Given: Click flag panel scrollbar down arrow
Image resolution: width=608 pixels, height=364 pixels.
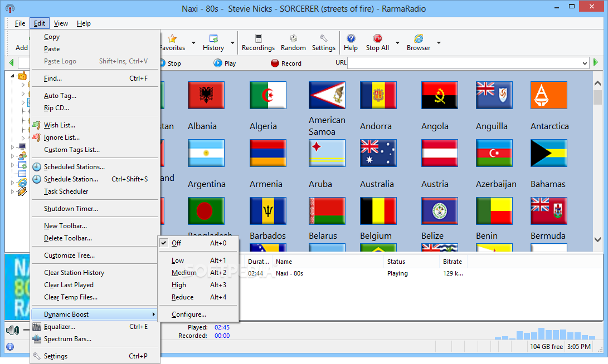Looking at the screenshot, I should [597, 240].
